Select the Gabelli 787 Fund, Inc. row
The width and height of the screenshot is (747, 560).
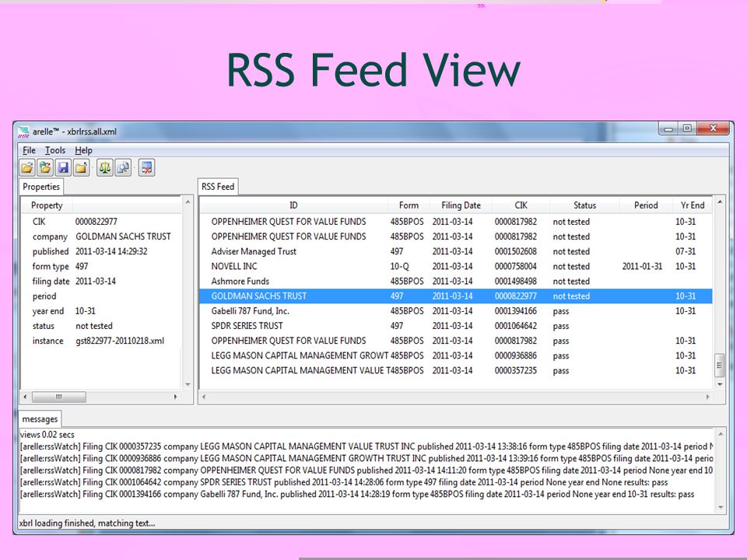(x=456, y=311)
